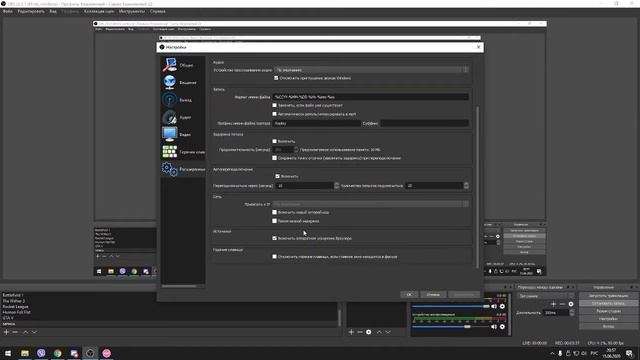640x360 pixels.
Task: Move source up arrow in Sources panel
Action: pos(379,332)
